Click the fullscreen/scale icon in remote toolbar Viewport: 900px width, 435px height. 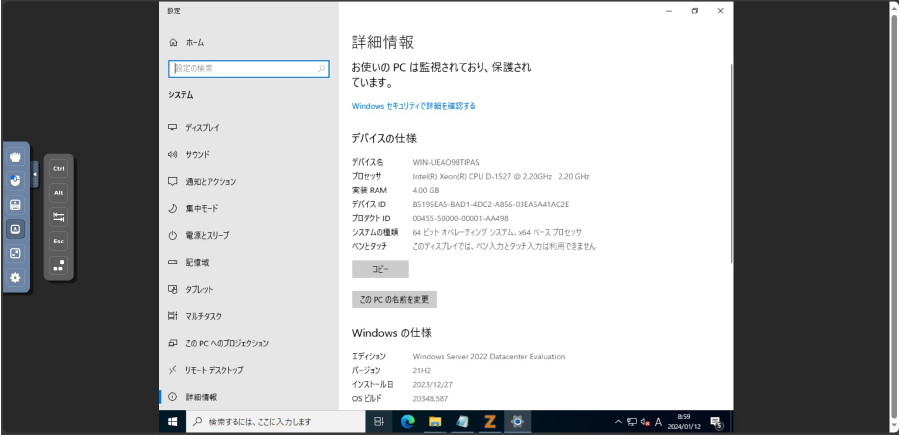point(16,253)
